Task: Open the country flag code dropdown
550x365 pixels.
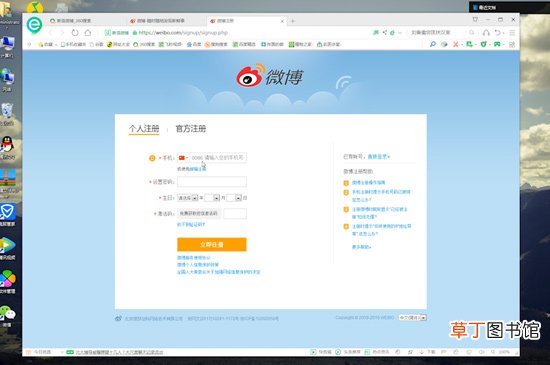Action: [x=183, y=158]
